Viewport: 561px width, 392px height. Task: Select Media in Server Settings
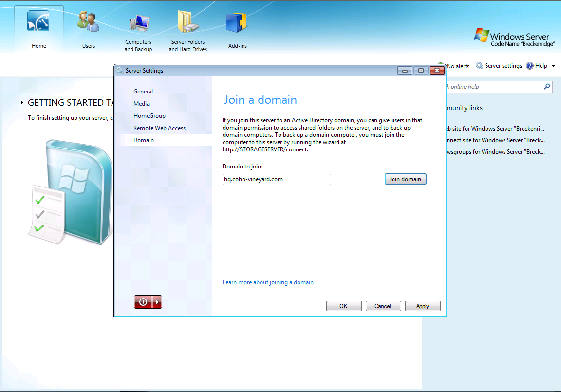[x=141, y=104]
